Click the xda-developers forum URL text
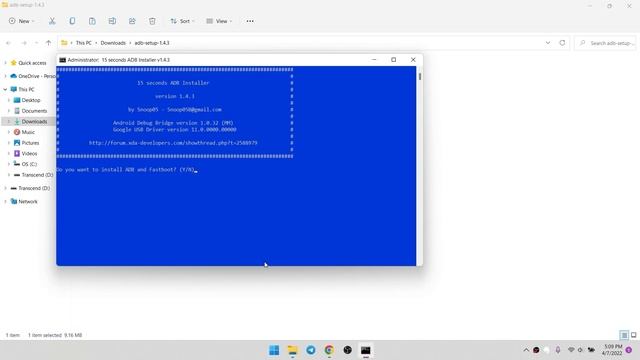This screenshot has width=640, height=360. point(173,143)
